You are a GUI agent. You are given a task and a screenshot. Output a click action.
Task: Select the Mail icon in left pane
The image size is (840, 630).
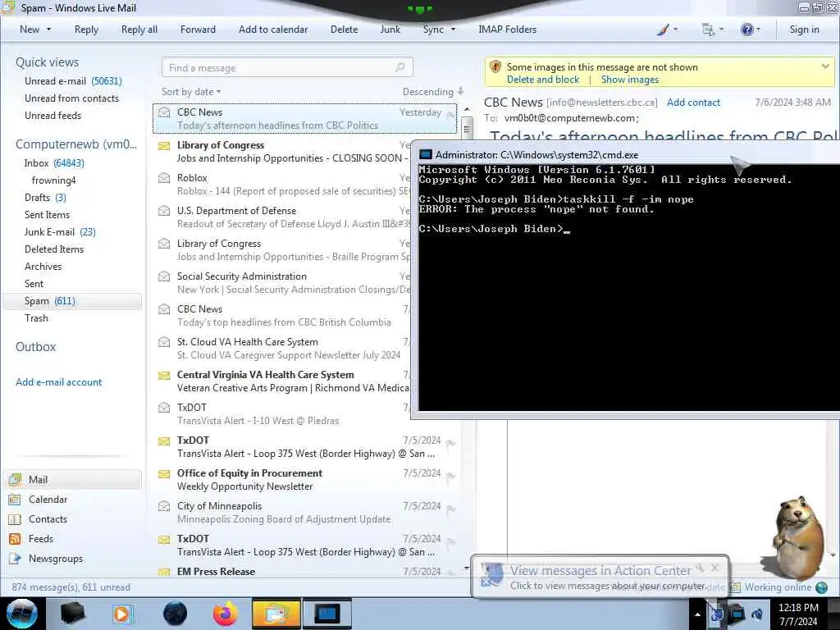[15, 479]
